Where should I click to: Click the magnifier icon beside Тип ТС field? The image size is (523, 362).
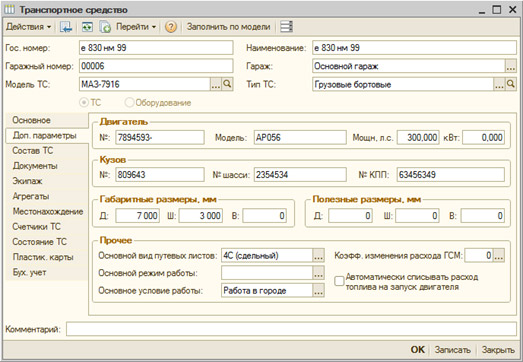click(511, 84)
